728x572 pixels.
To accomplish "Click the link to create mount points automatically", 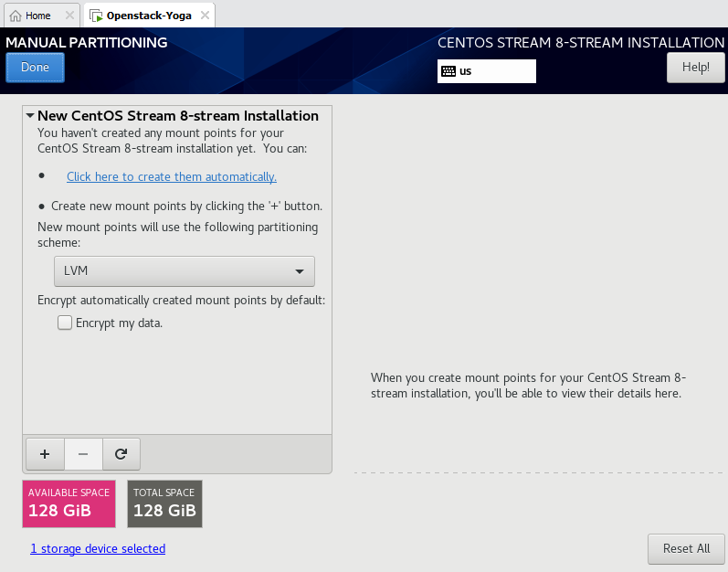I will pos(172,177).
